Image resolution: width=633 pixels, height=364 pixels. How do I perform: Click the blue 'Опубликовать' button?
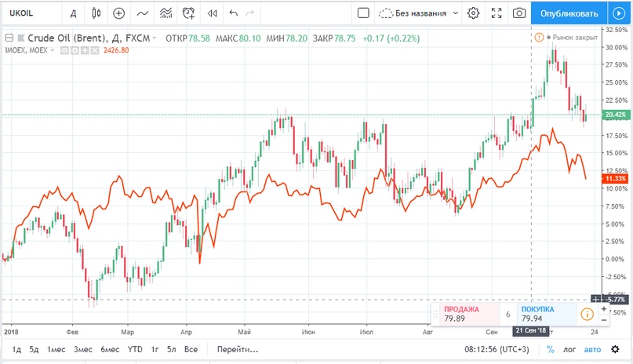tap(569, 13)
